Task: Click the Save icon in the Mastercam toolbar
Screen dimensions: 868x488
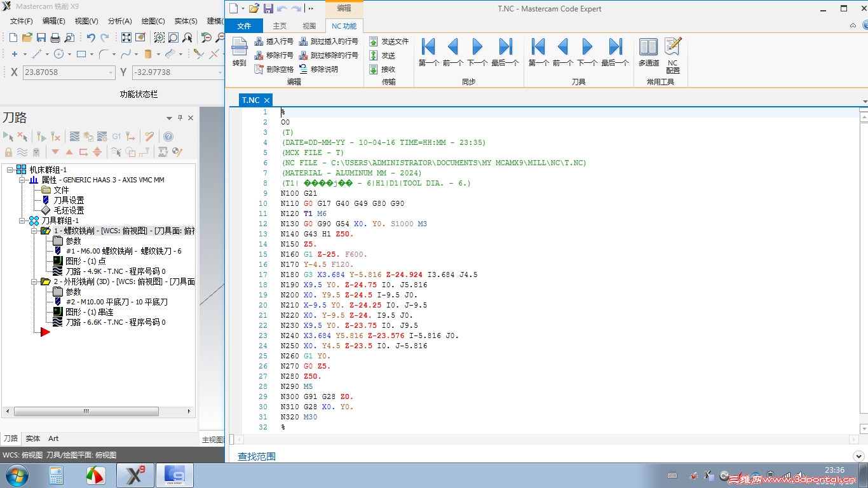Action: tap(41, 37)
